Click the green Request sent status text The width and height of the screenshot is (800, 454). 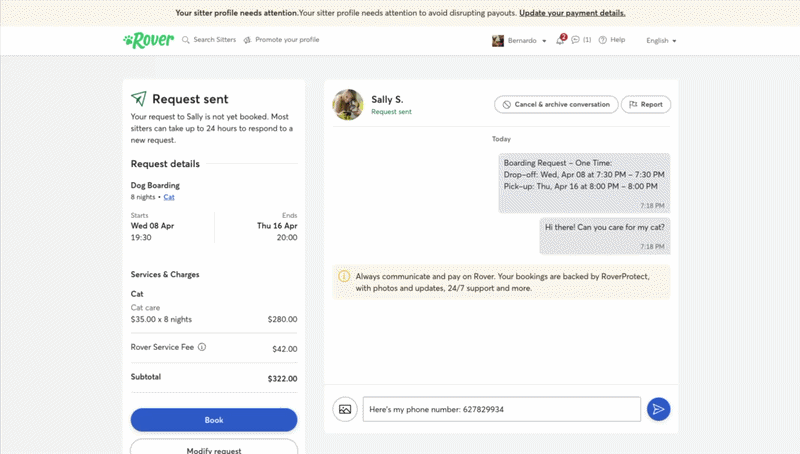pos(391,112)
